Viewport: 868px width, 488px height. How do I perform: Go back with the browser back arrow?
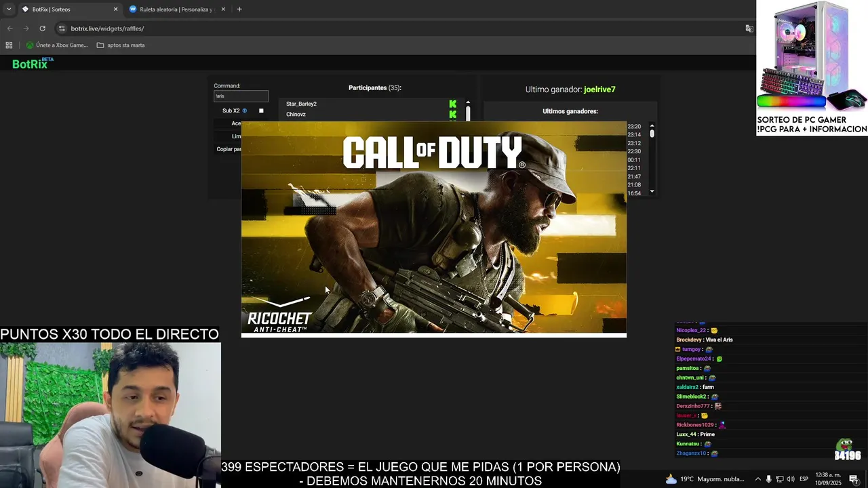(x=9, y=28)
